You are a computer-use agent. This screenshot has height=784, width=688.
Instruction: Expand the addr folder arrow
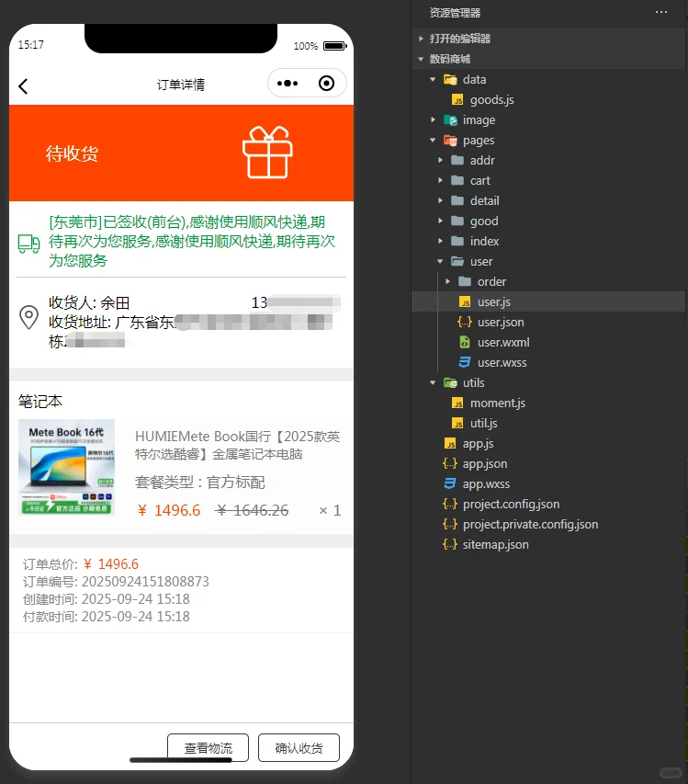click(x=440, y=160)
